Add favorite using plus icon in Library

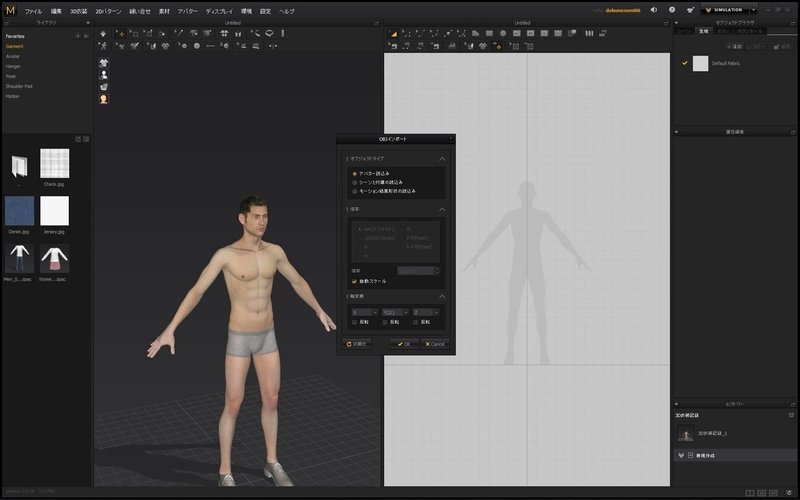(78, 36)
